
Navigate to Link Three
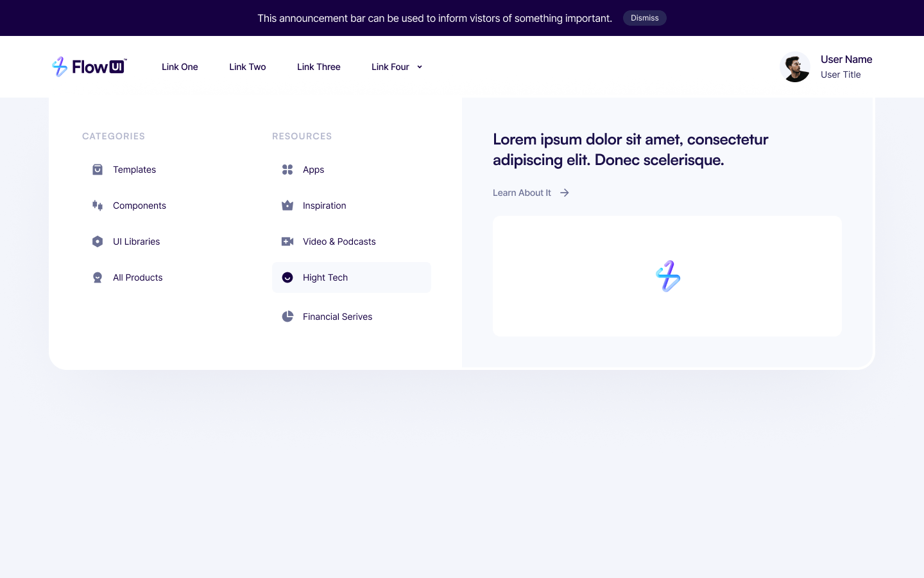coord(319,67)
